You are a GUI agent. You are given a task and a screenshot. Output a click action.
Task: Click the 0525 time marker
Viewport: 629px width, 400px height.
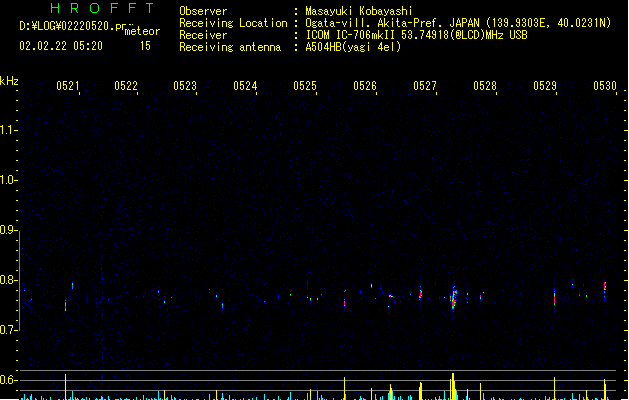tap(305, 85)
